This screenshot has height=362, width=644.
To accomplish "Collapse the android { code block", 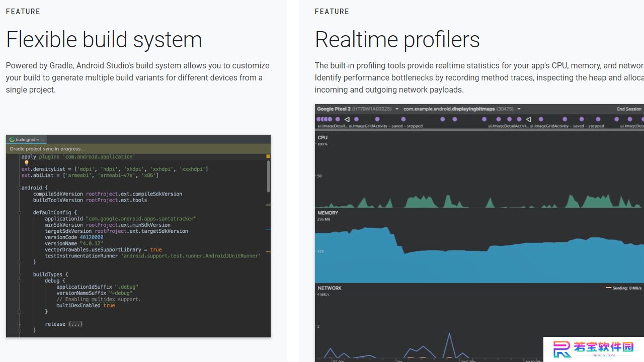I will point(19,188).
